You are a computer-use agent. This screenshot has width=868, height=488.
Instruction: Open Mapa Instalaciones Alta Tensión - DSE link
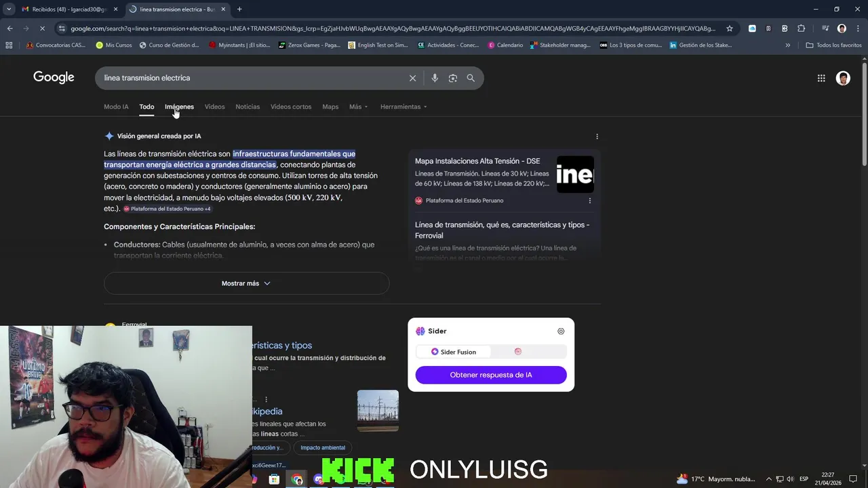(x=477, y=161)
